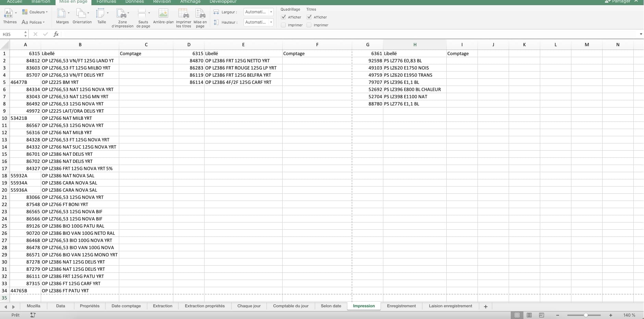Open the Taille paper size icon
This screenshot has height=319, width=644.
coord(101,14)
